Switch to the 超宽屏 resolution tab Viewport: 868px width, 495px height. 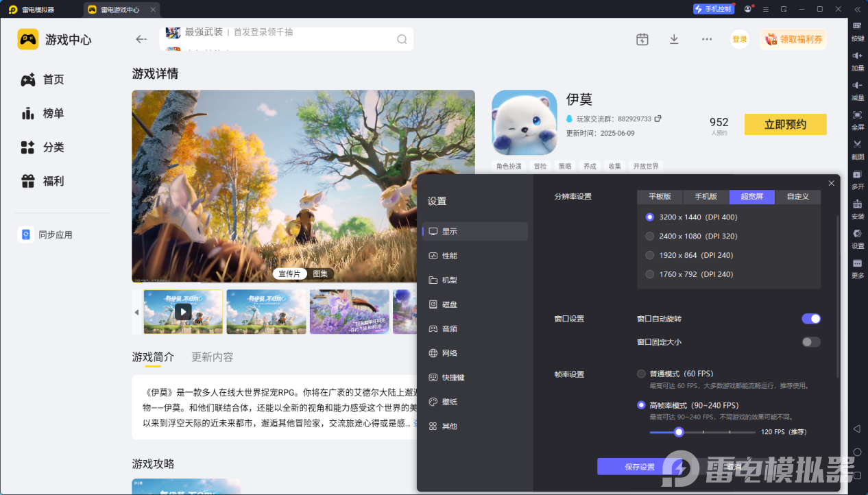click(751, 197)
